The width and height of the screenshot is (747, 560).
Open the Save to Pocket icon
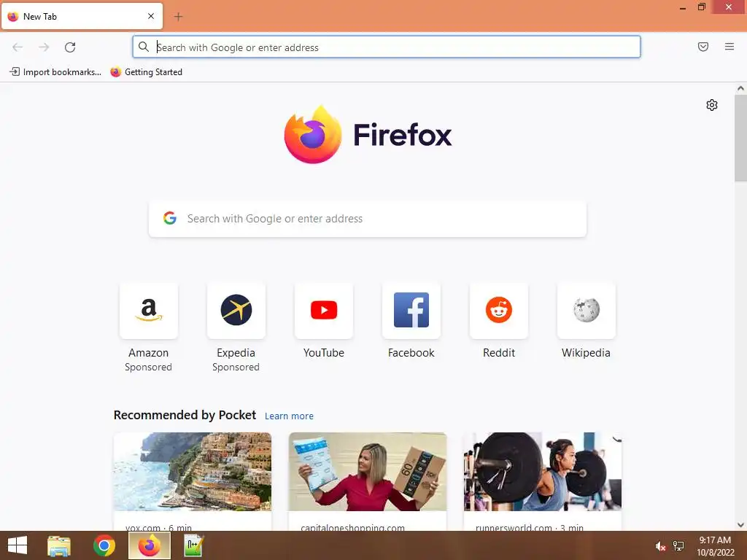pyautogui.click(x=703, y=47)
